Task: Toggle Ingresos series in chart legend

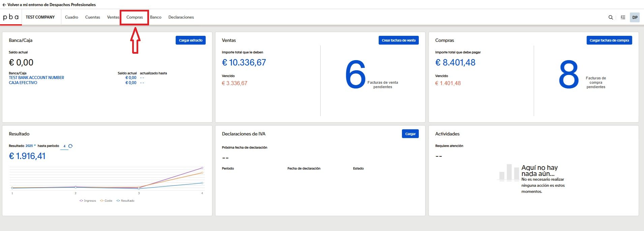Action: point(88,201)
